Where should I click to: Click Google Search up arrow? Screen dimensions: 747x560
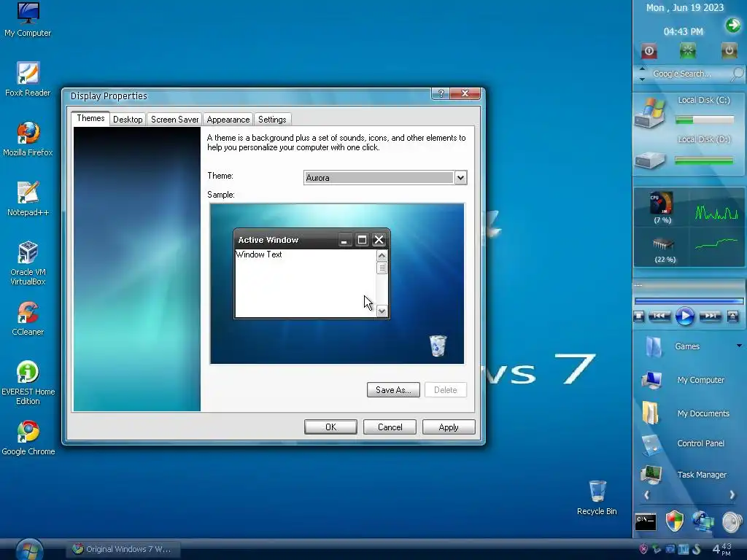coord(642,69)
